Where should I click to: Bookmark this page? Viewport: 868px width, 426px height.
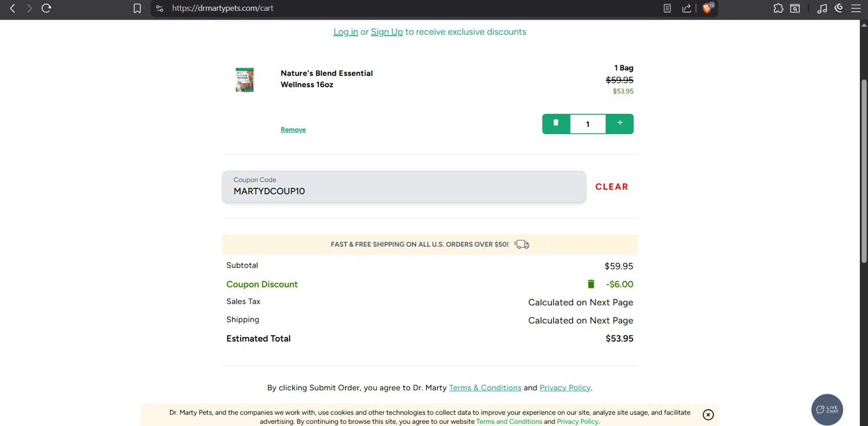pyautogui.click(x=137, y=8)
